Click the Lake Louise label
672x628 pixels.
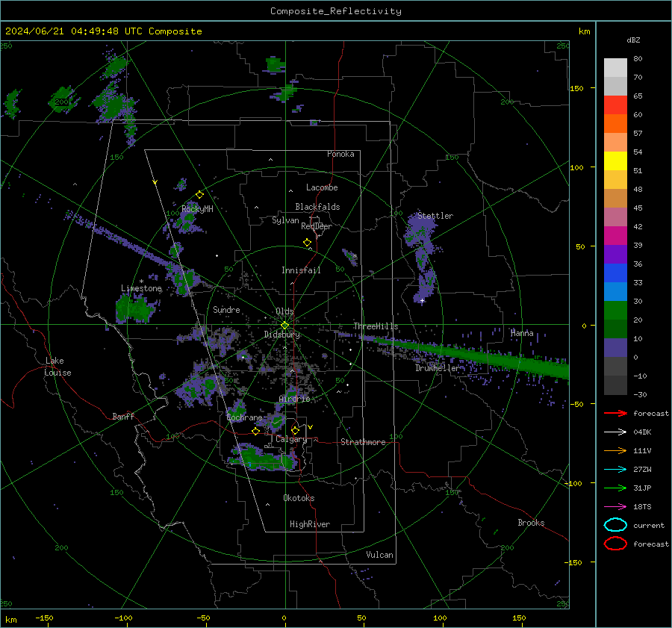(58, 367)
